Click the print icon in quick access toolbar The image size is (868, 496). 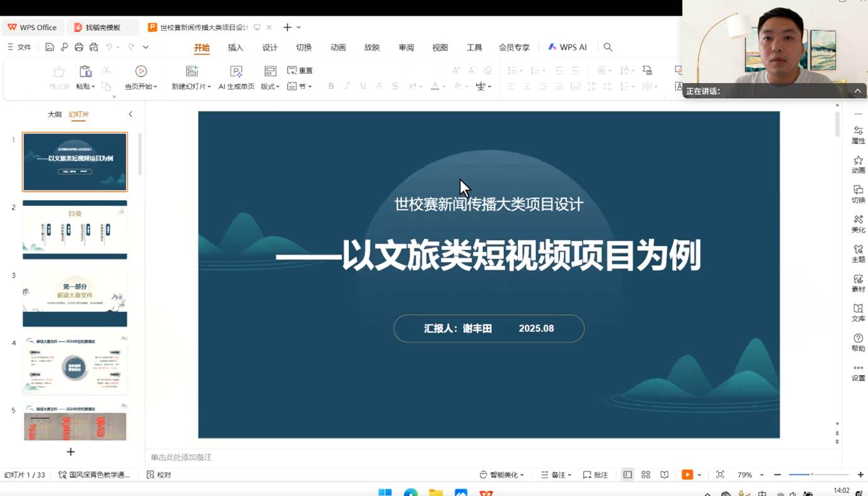point(78,47)
